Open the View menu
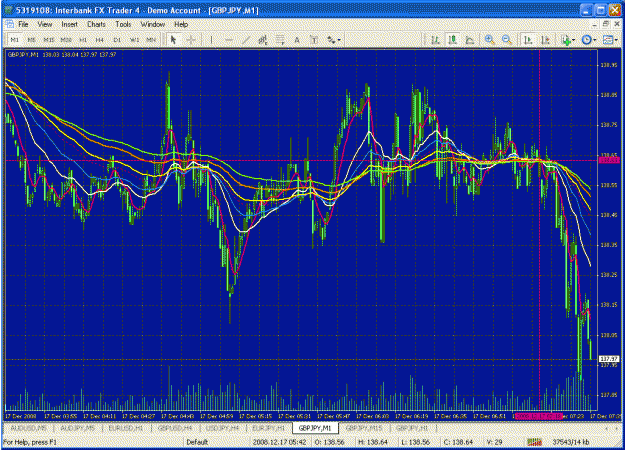Image resolution: width=625 pixels, height=450 pixels. click(x=45, y=24)
